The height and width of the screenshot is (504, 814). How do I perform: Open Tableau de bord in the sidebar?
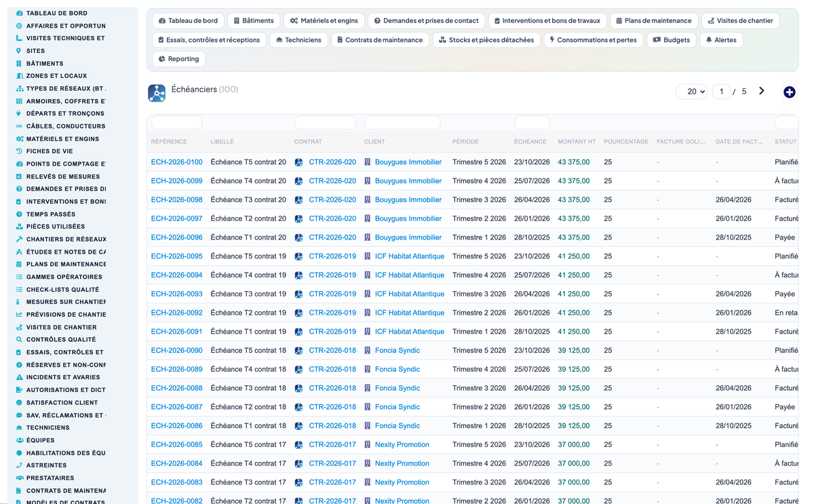coord(56,13)
